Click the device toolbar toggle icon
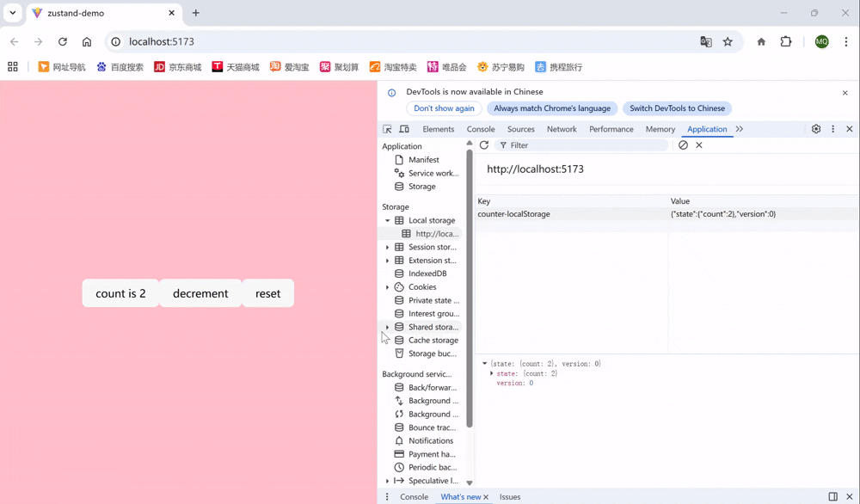Screen dimensions: 860x504 tap(402, 128)
